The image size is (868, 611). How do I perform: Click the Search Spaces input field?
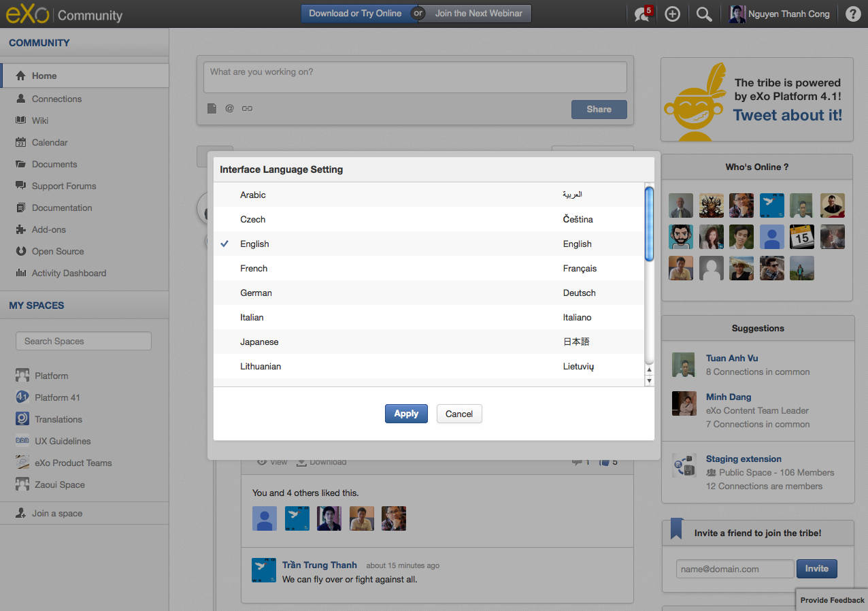tap(84, 341)
